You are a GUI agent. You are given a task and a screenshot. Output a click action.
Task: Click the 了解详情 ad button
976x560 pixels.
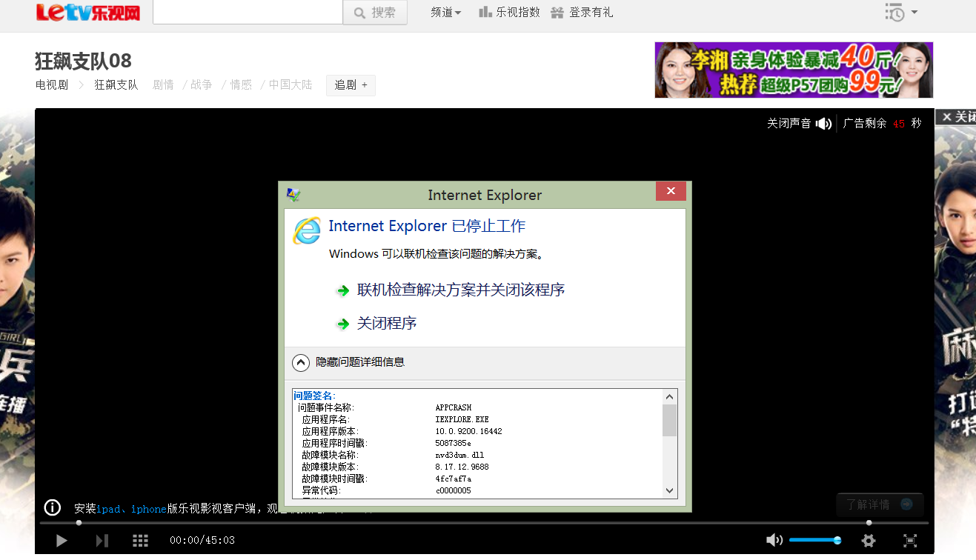click(880, 504)
